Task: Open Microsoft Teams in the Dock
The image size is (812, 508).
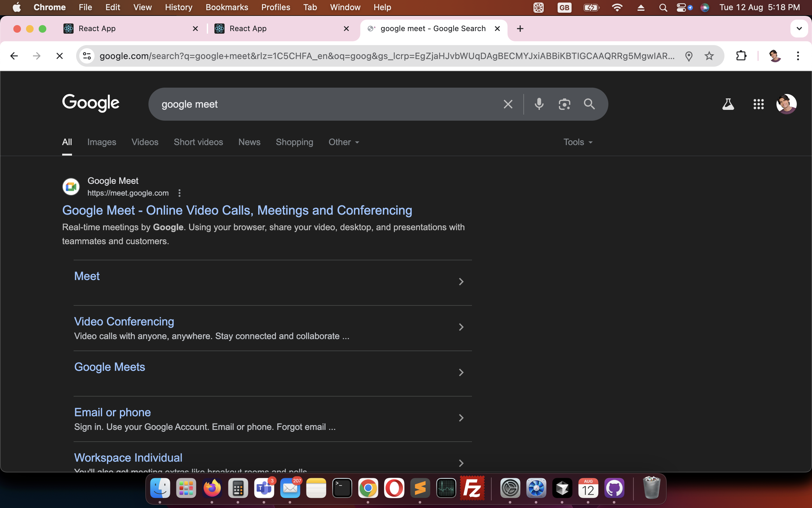Action: [264, 488]
